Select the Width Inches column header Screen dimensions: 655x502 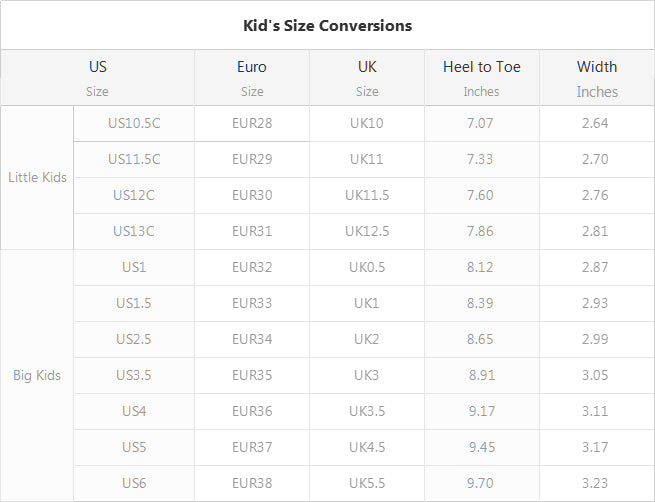(x=597, y=78)
